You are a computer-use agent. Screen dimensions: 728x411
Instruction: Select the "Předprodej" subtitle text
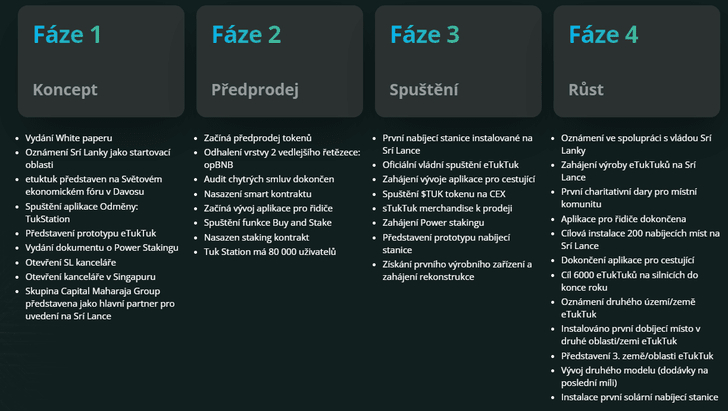[x=255, y=90]
